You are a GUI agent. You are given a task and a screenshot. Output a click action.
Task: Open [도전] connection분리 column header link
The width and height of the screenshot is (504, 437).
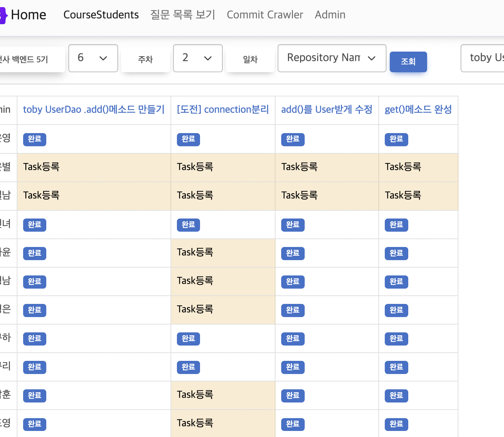point(223,110)
